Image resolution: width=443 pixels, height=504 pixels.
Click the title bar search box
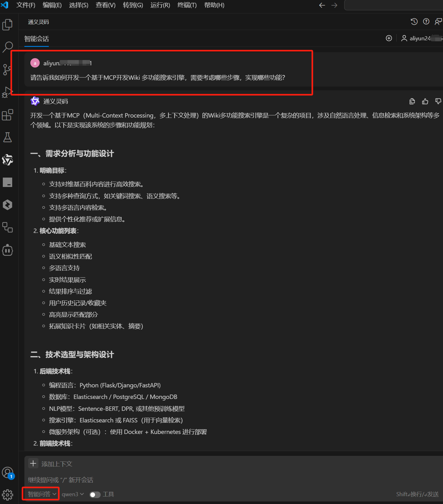click(x=393, y=5)
